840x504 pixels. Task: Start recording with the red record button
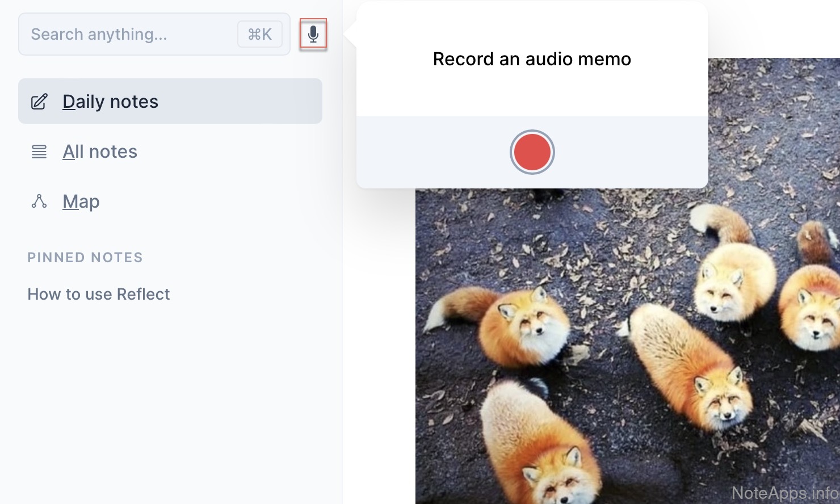[532, 152]
